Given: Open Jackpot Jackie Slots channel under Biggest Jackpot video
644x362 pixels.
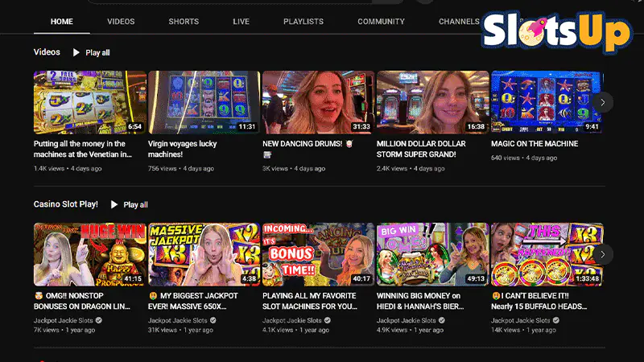Looking at the screenshot, I should [177, 320].
